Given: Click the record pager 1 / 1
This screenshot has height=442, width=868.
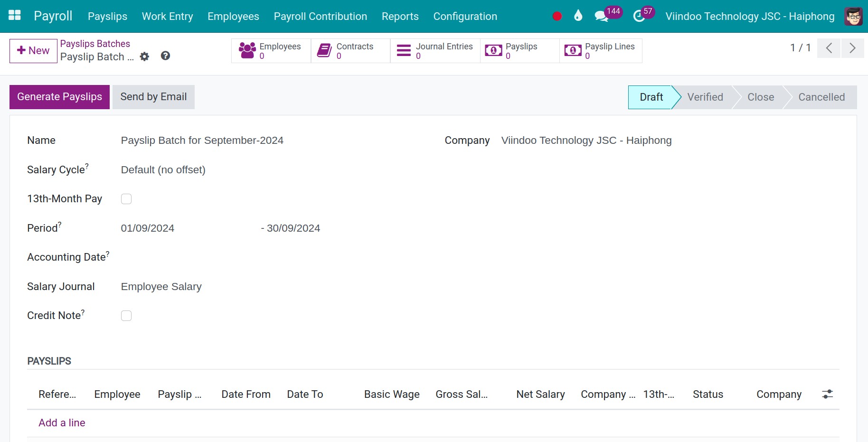Looking at the screenshot, I should [800, 48].
